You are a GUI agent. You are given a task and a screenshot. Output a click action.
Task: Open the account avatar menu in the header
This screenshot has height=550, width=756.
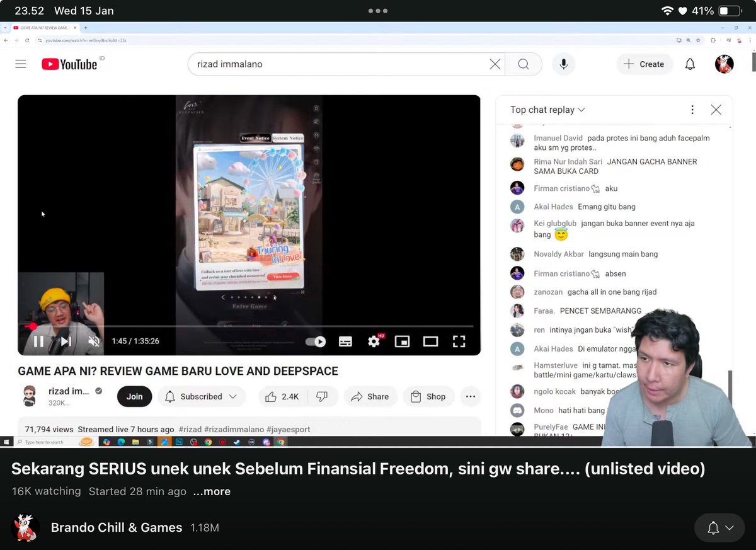724,64
